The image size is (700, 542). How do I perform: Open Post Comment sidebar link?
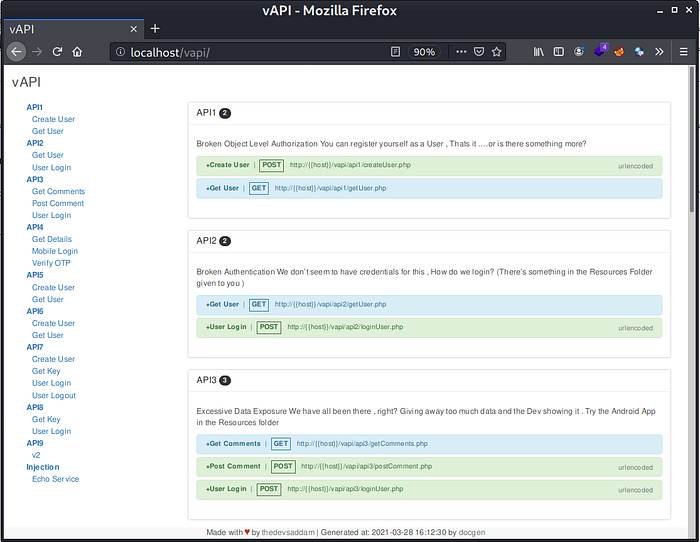pyautogui.click(x=58, y=203)
